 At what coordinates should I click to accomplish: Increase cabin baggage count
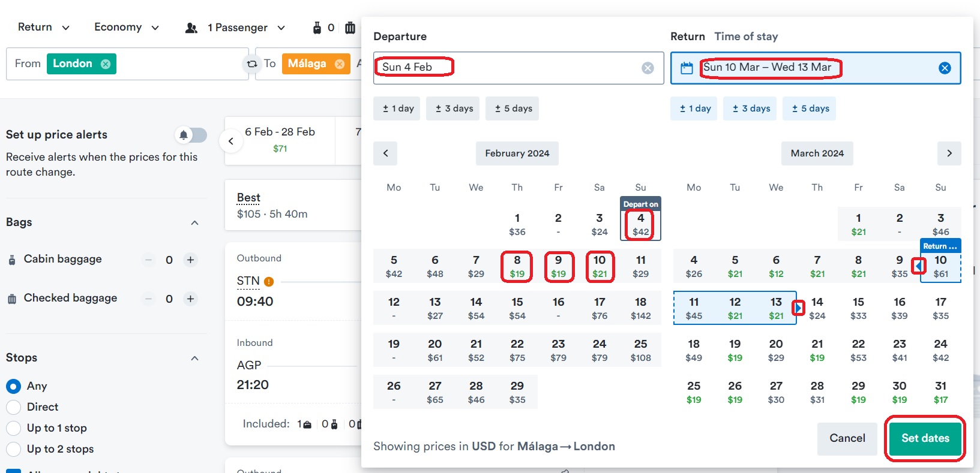pyautogui.click(x=190, y=260)
